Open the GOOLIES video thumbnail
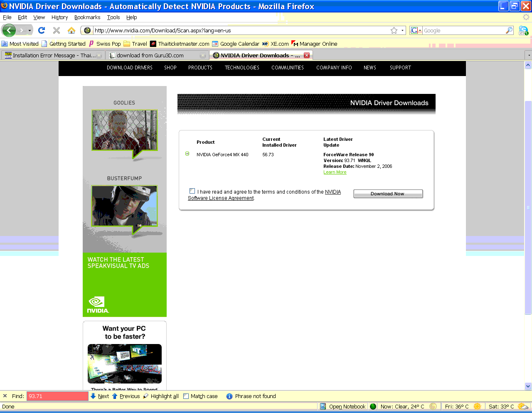Screen dimensions: 532x413 pyautogui.click(x=125, y=130)
